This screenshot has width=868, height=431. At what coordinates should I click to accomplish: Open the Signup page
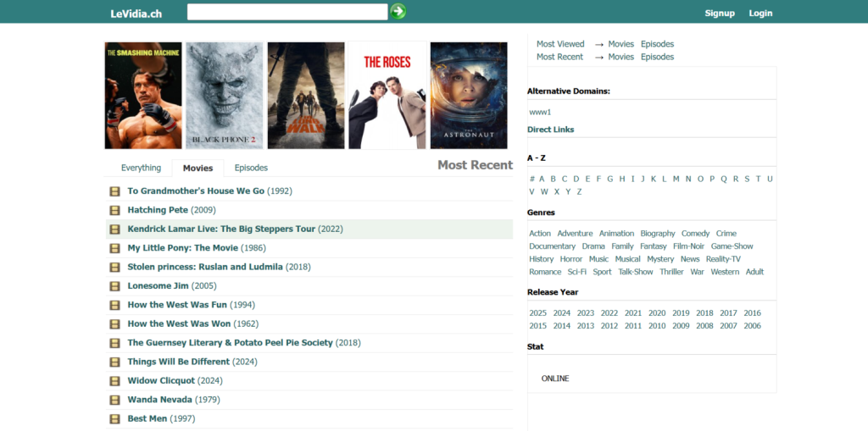720,14
